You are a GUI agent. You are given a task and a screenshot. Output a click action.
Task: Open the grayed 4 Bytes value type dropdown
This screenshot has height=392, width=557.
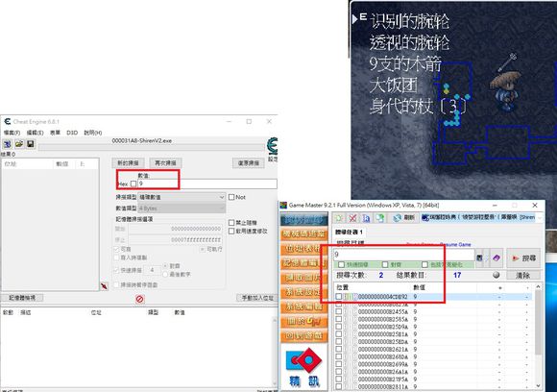[x=182, y=208]
